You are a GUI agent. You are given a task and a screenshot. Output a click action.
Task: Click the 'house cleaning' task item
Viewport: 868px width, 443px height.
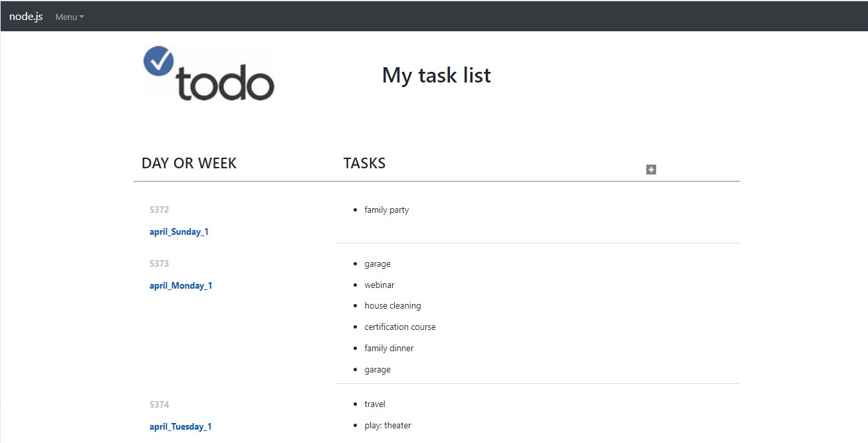coord(392,305)
